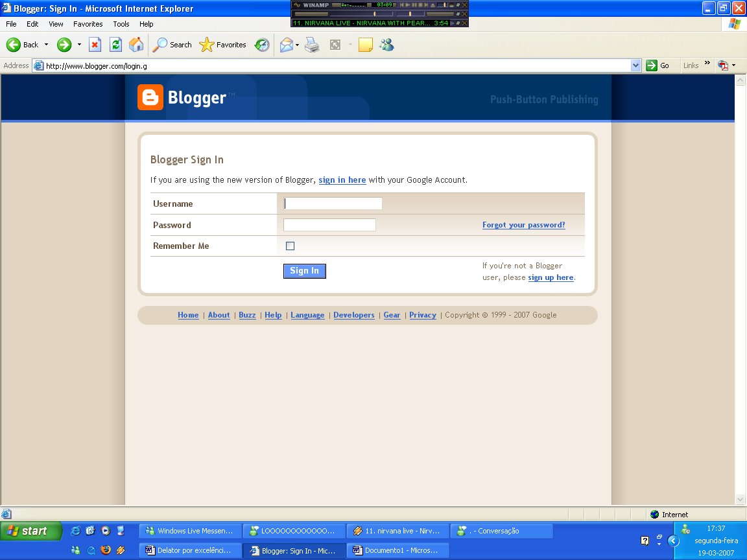Adjust the Winamp balance slider
Image resolution: width=747 pixels, height=560 pixels.
[x=410, y=14]
